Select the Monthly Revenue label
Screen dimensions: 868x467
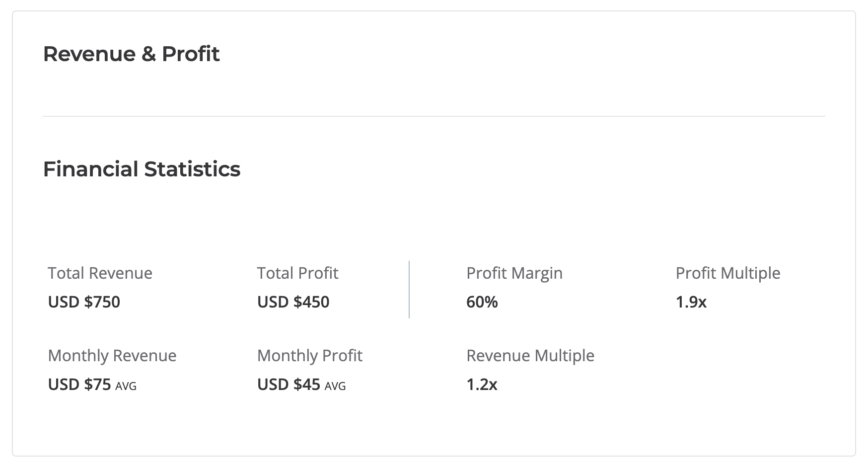tap(112, 355)
